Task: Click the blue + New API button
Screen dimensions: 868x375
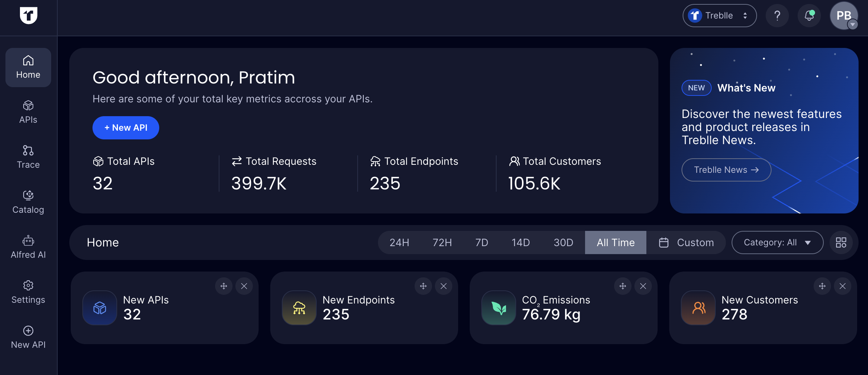Action: (126, 128)
